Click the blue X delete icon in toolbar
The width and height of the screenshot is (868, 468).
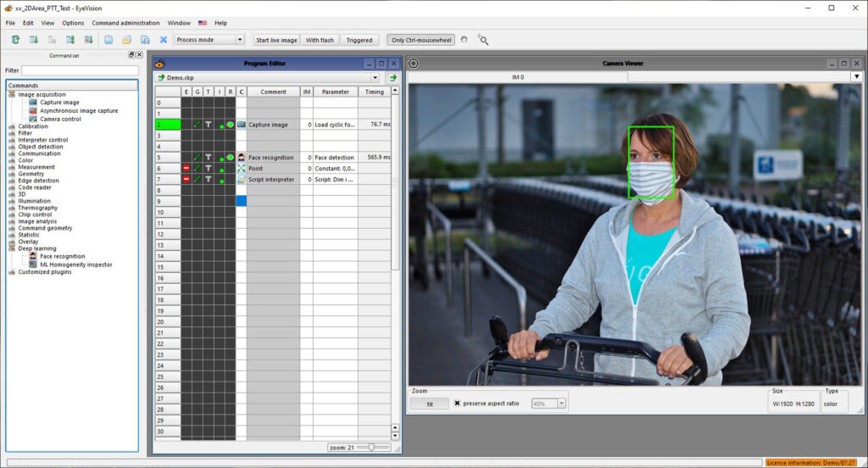[164, 40]
